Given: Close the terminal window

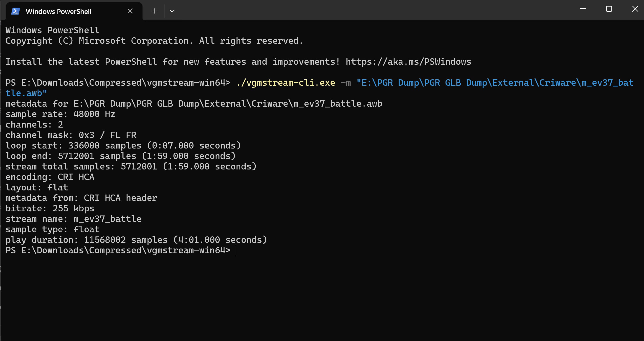Looking at the screenshot, I should pyautogui.click(x=635, y=9).
